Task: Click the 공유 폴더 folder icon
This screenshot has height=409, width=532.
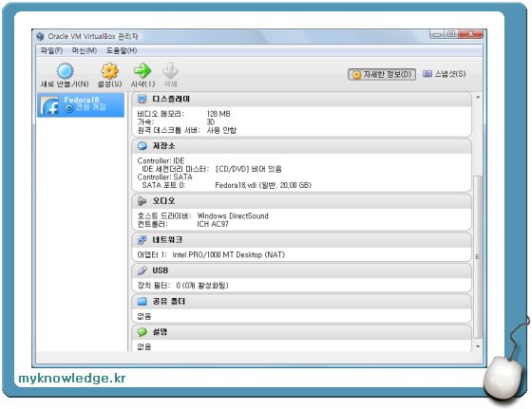Action: [x=142, y=301]
